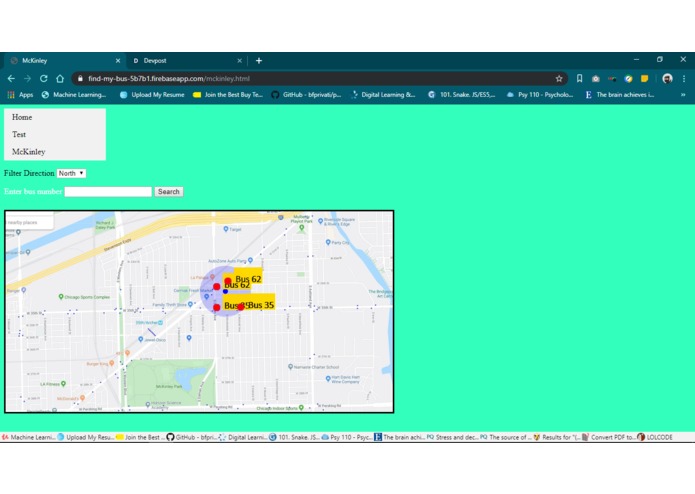Restore down the Chrome window

tap(660, 59)
